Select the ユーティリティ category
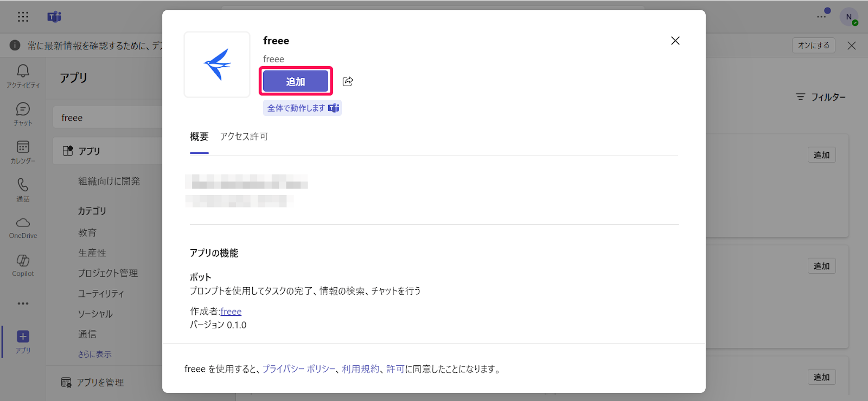 101,294
